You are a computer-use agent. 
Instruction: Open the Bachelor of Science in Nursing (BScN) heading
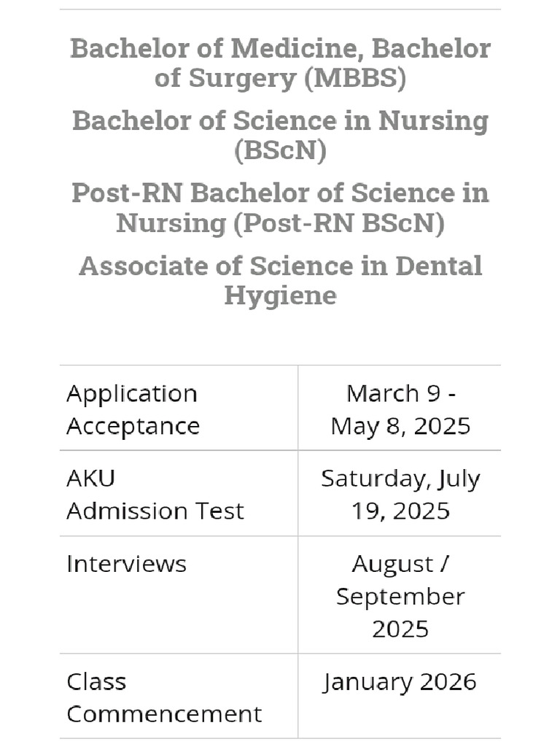(x=280, y=136)
